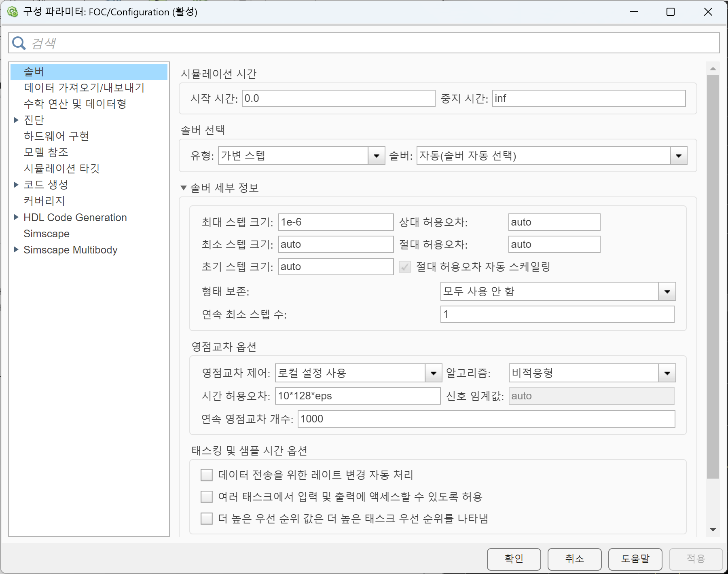The image size is (728, 574).
Task: Expand the Simscape Multibody node
Action: [16, 250]
